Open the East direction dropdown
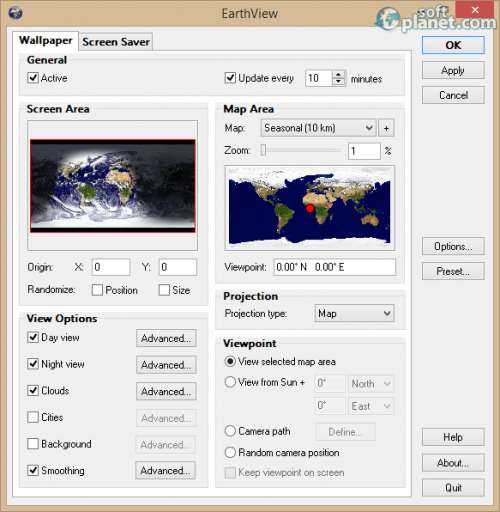500x512 pixels. point(371,406)
